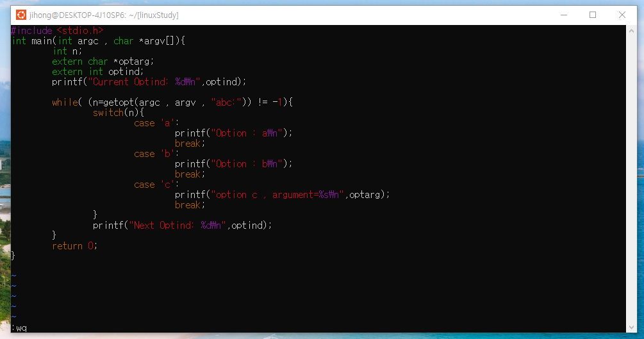Click 'break;' under case 'a'
Image resolution: width=644 pixels, height=339 pixels.
pos(190,144)
